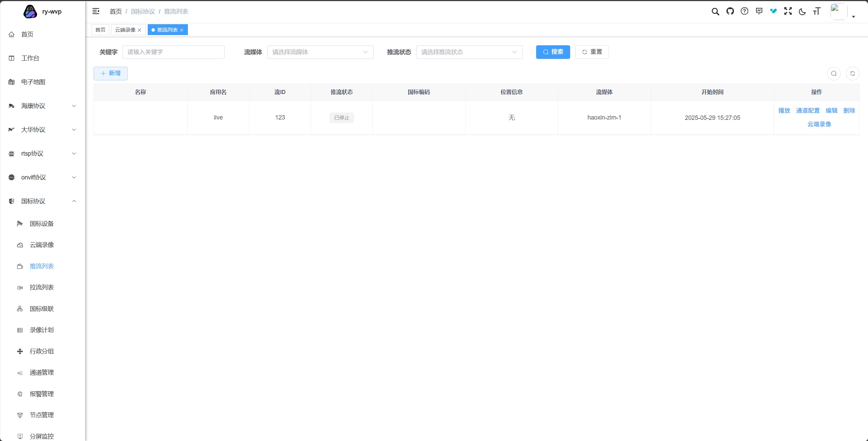
Task: Click the help question mark icon
Action: pyautogui.click(x=744, y=12)
